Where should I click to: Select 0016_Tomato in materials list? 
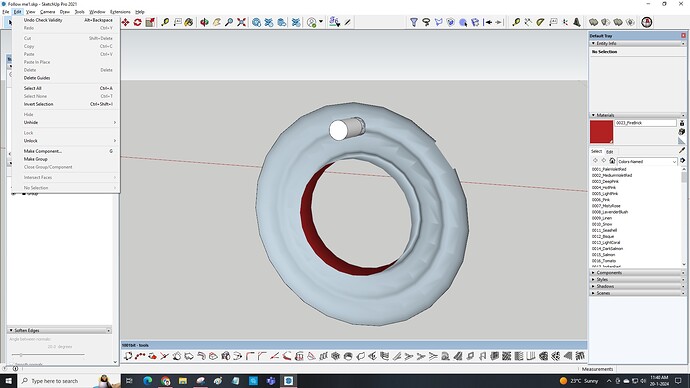click(604, 261)
